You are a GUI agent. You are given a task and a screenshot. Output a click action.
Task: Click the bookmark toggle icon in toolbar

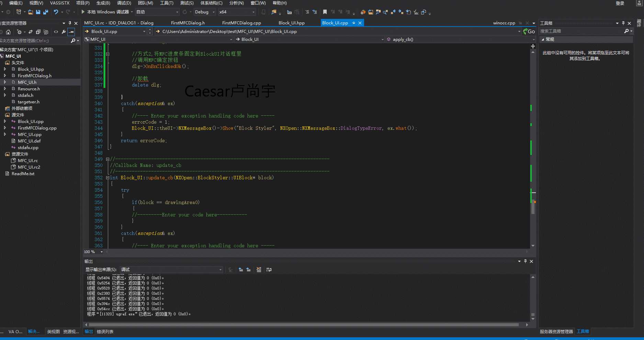325,12
